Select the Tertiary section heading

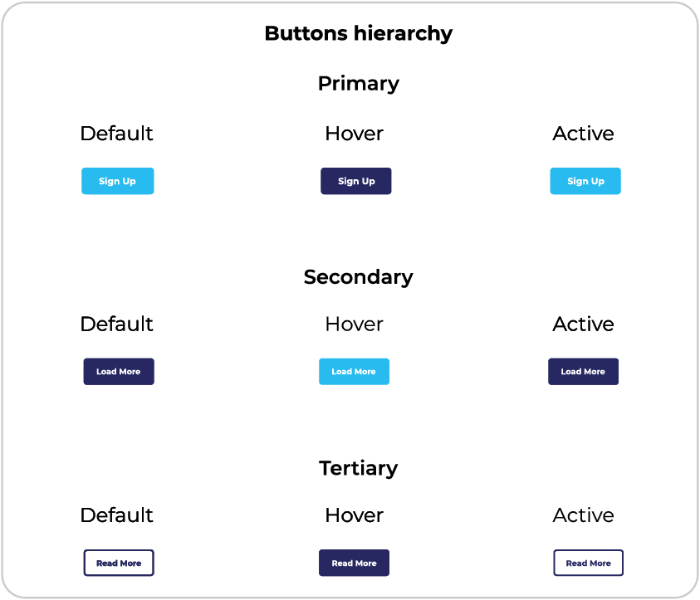pyautogui.click(x=359, y=468)
